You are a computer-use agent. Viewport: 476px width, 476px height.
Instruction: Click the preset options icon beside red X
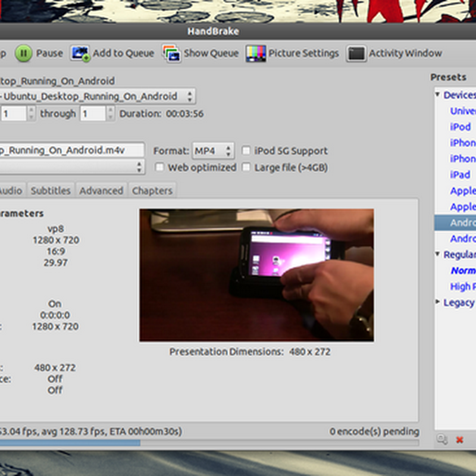coord(442,439)
